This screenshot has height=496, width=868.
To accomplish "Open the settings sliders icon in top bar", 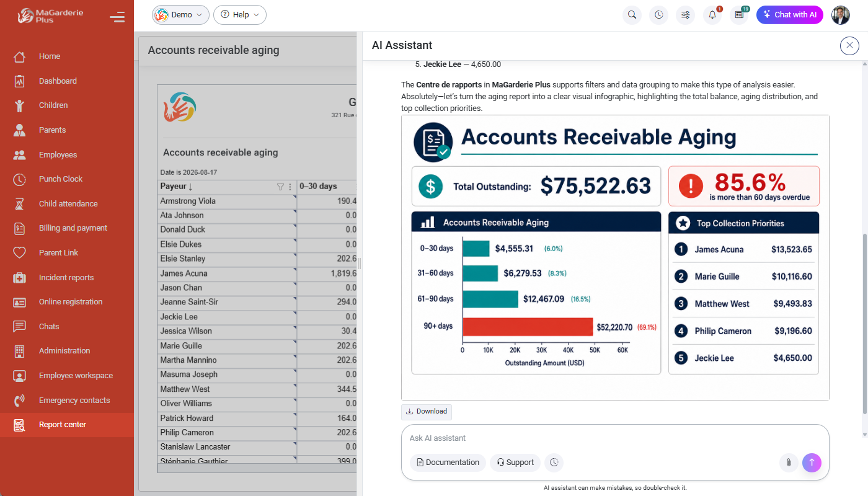I will 686,15.
